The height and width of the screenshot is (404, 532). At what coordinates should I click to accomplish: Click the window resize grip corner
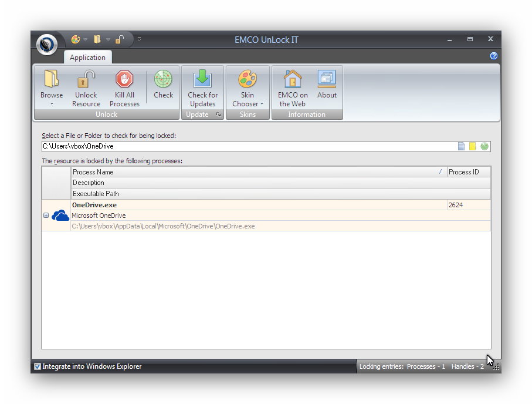pyautogui.click(x=497, y=368)
